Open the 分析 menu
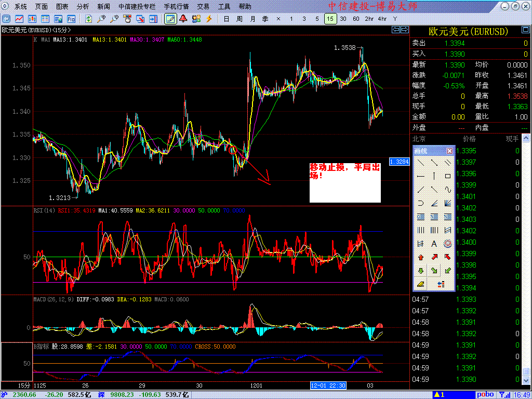The image size is (532, 399). [83, 6]
